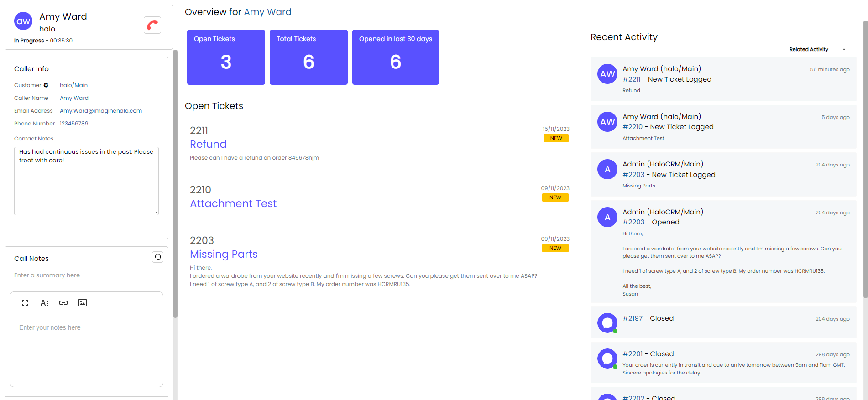Open Amy Ward link in Overview heading
This screenshot has height=400, width=868.
click(267, 12)
